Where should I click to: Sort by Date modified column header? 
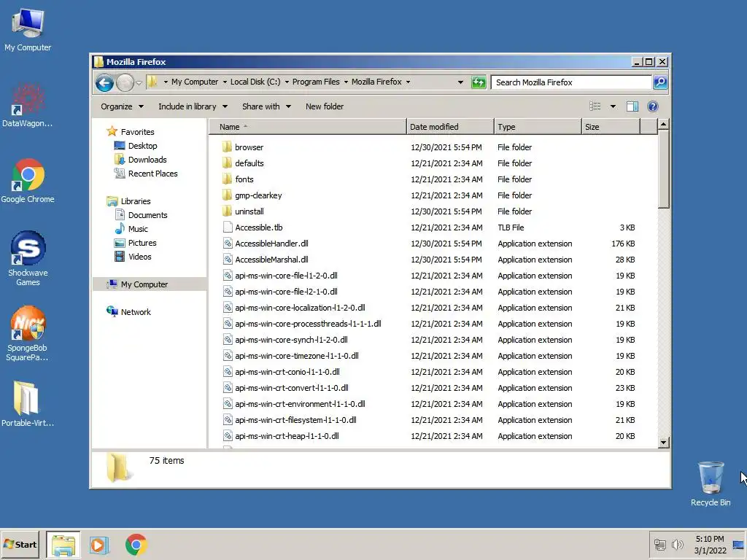point(450,127)
